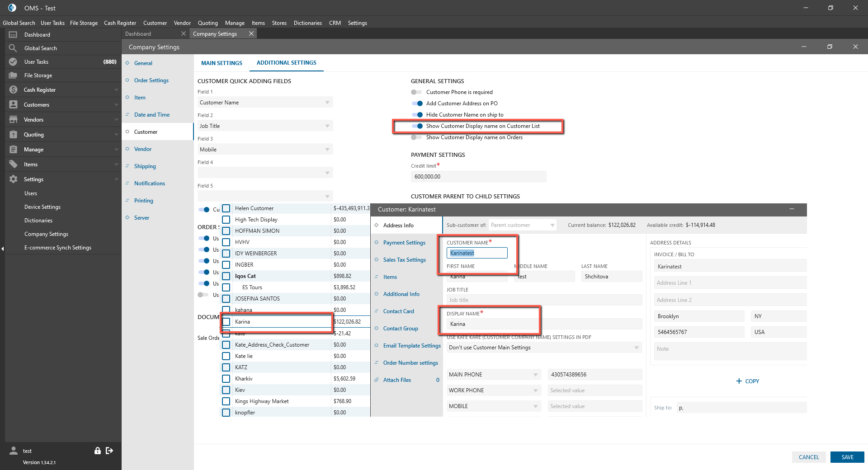The height and width of the screenshot is (470, 868).
Task: Click the Customers person icon
Action: 13,105
